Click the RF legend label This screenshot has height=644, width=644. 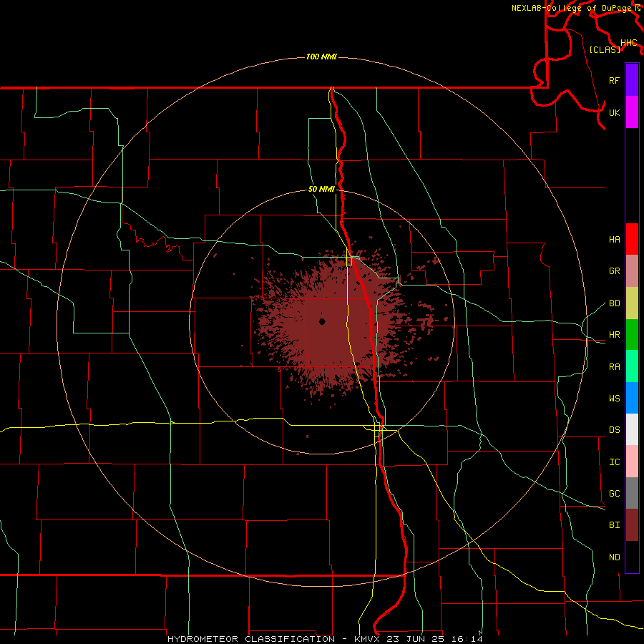[x=615, y=80]
